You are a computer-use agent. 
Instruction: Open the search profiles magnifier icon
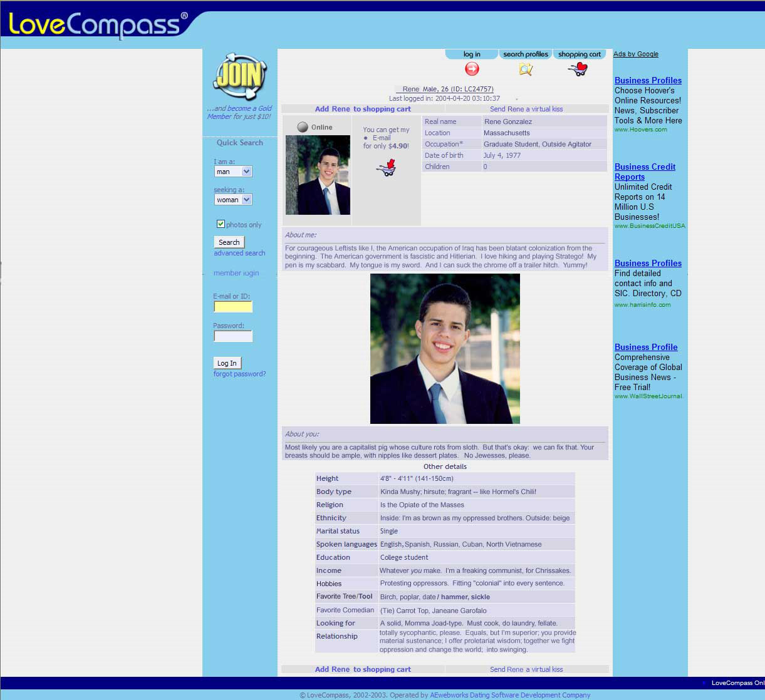526,69
